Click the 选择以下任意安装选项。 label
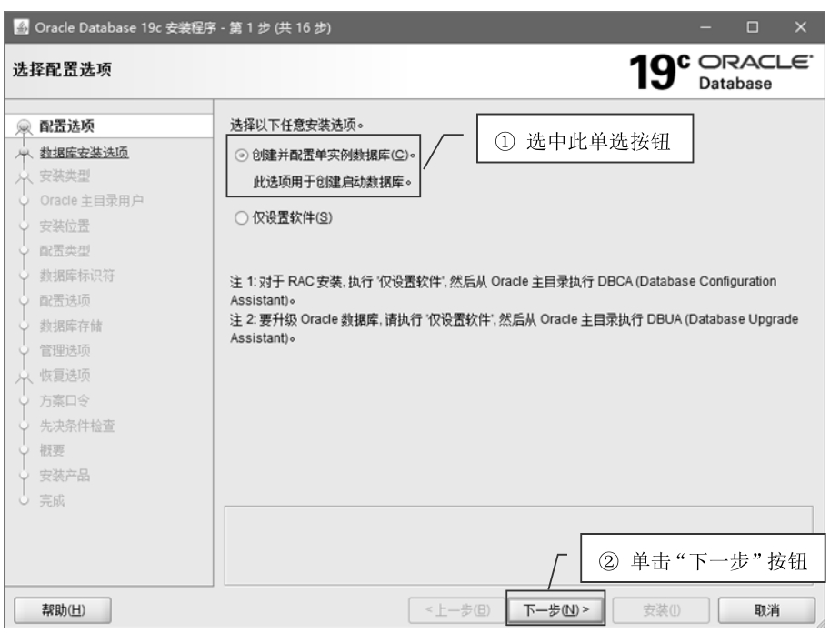Screen dimensions: 840x643 coord(296,125)
